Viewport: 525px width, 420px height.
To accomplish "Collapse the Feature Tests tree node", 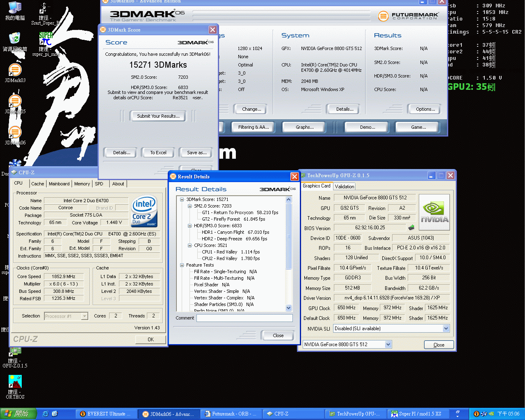I will (x=182, y=265).
